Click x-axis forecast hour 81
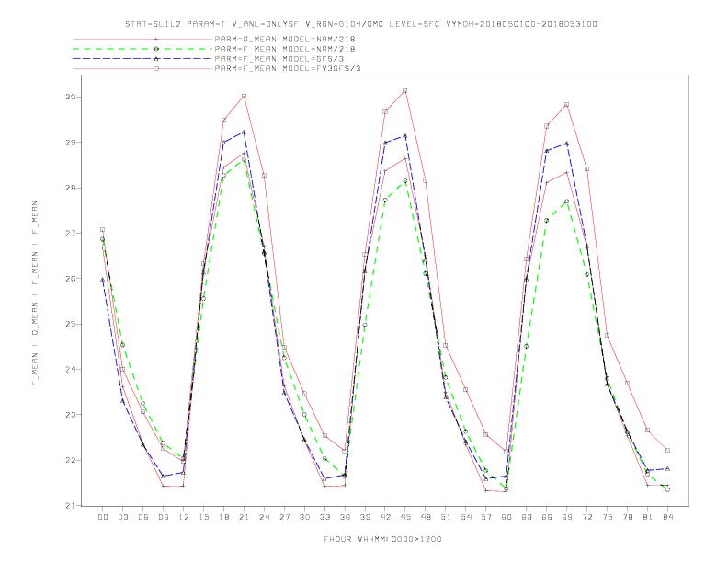The image size is (728, 563). click(647, 517)
